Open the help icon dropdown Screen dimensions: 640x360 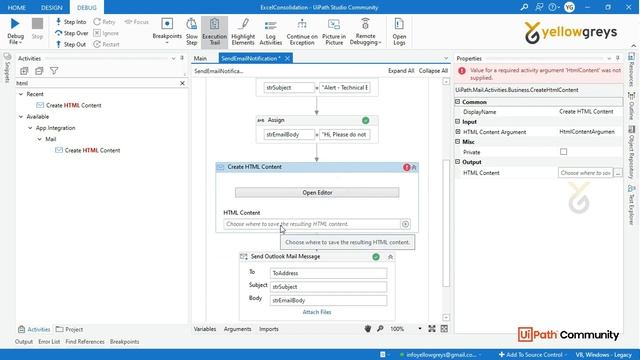(553, 7)
